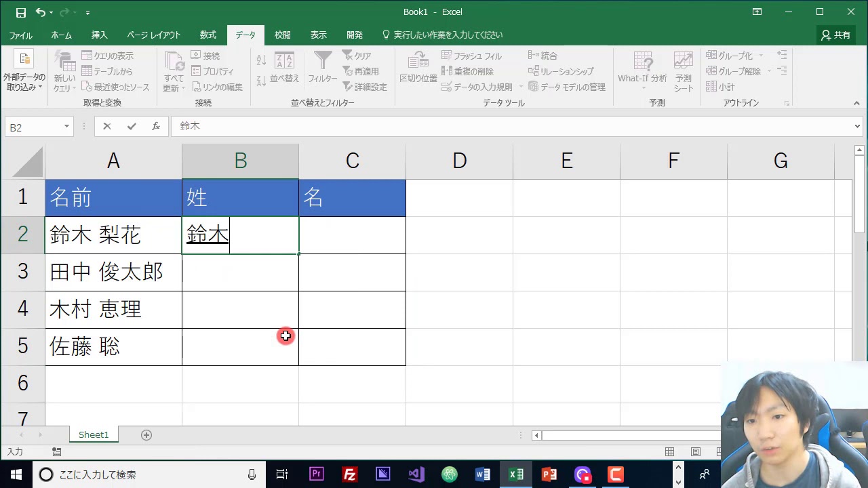Click the Filter (フィルター) funnel icon
This screenshot has height=488, width=868.
[x=323, y=62]
